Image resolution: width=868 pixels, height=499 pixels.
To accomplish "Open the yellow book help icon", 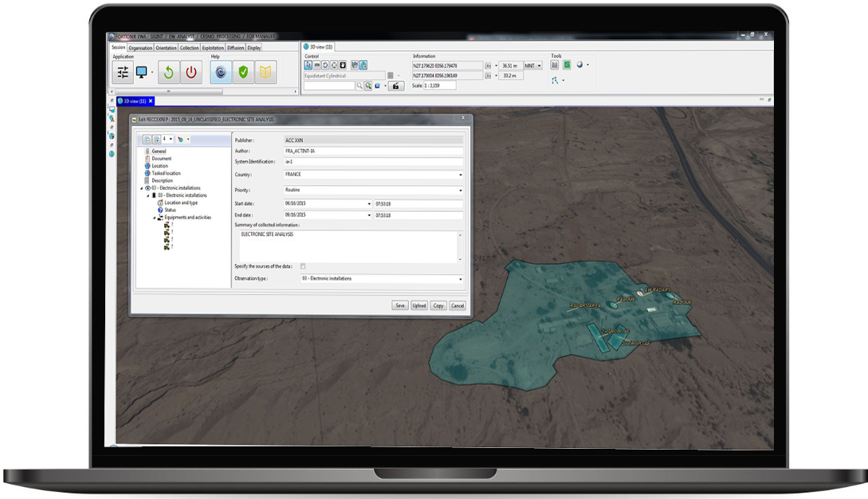I will coord(265,73).
